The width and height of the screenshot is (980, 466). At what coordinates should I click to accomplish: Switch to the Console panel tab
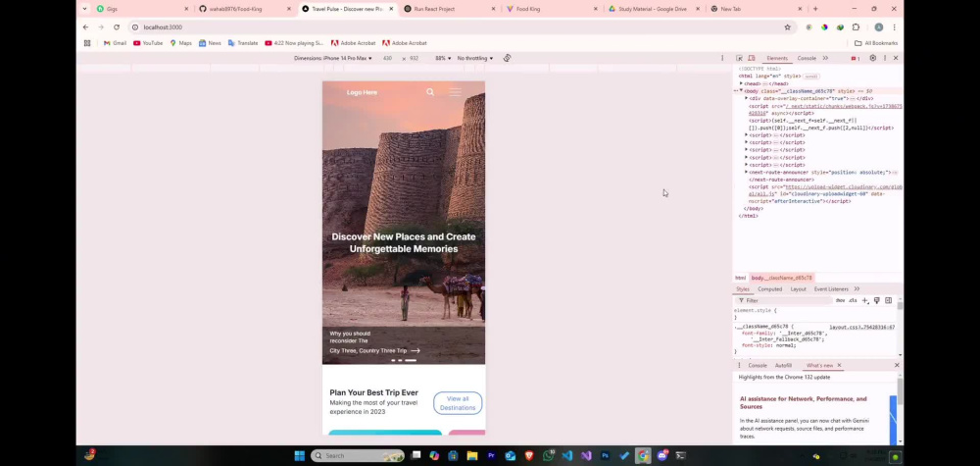[807, 58]
